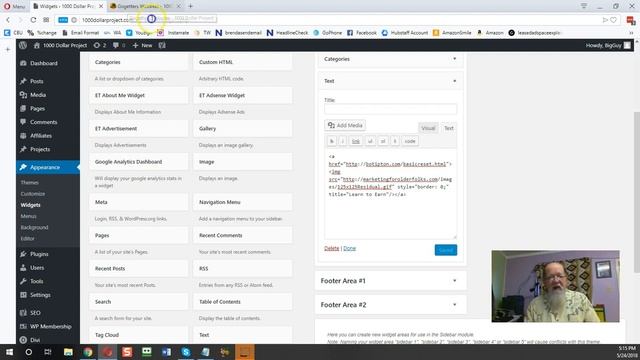Toggle italic in text editor toolbar
The width and height of the screenshot is (640, 360).
tap(342, 141)
